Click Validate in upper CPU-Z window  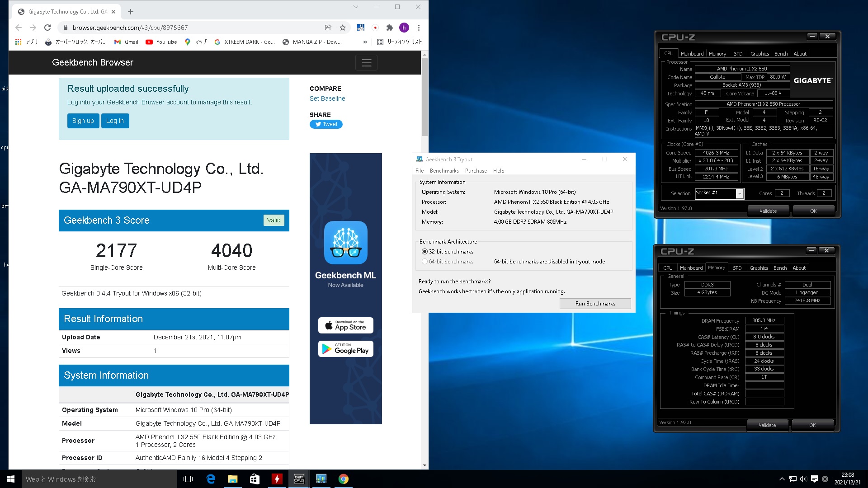coord(768,211)
